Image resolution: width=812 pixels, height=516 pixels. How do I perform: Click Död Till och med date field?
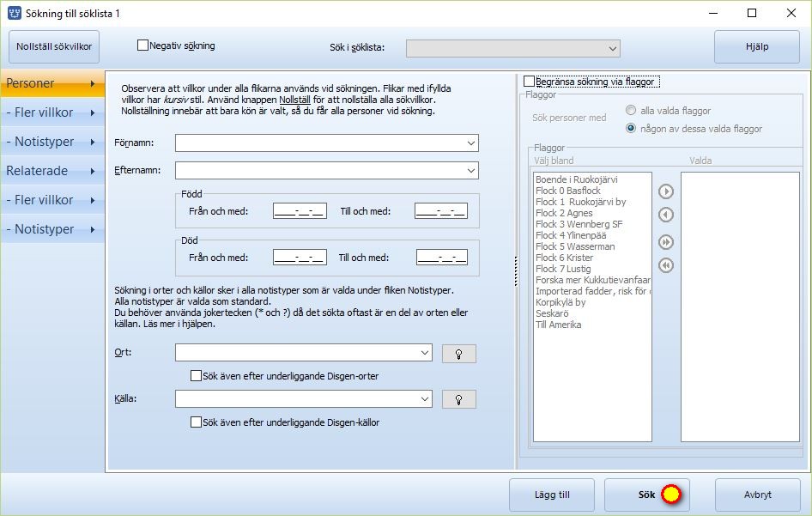coord(442,257)
